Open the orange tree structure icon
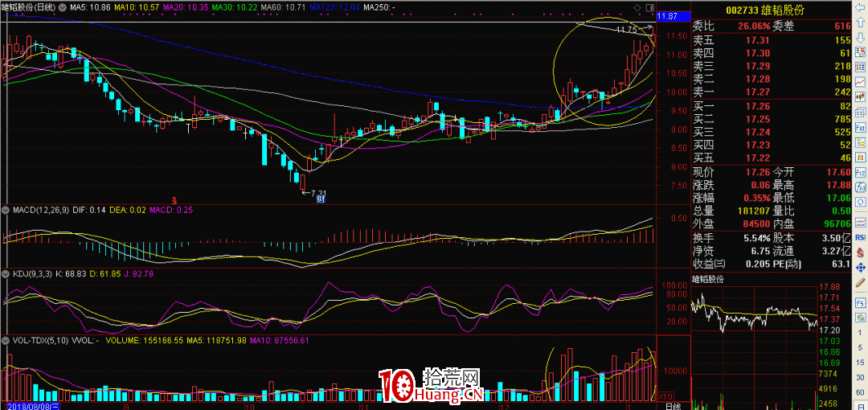 pos(860,141)
